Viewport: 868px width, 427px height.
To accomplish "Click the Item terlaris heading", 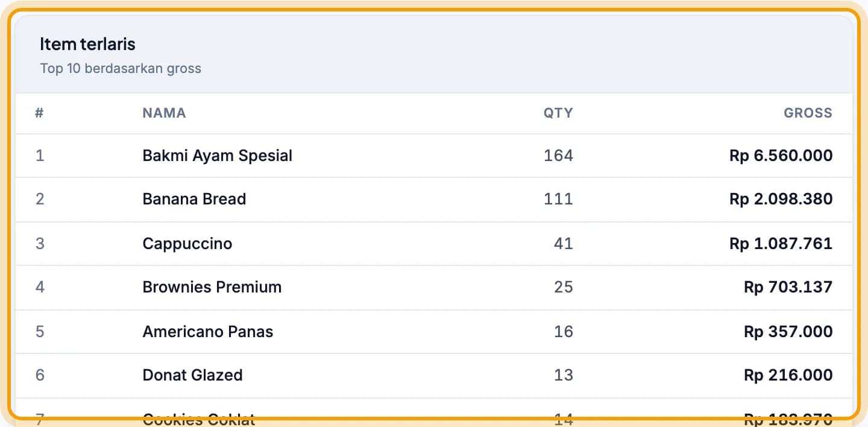I will coord(87,44).
